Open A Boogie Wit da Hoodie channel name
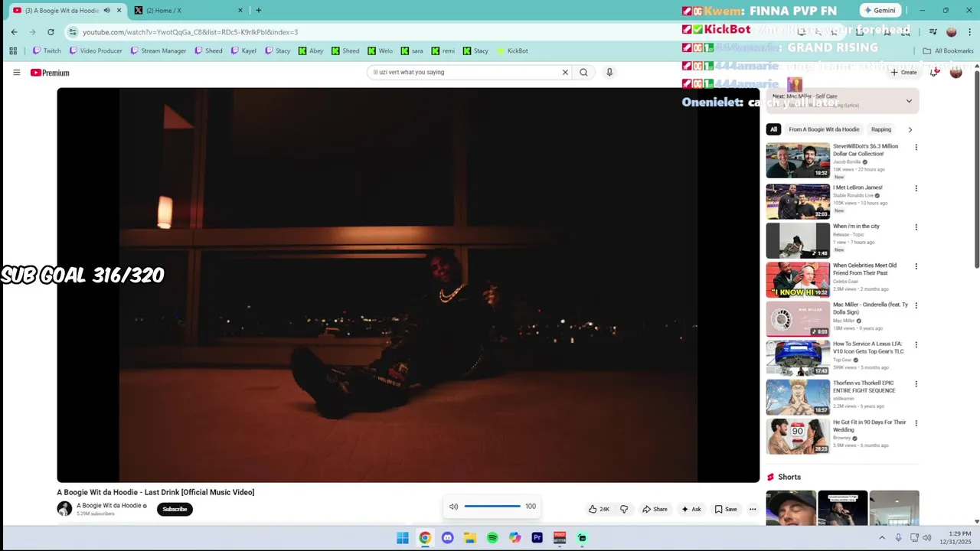 (109, 505)
